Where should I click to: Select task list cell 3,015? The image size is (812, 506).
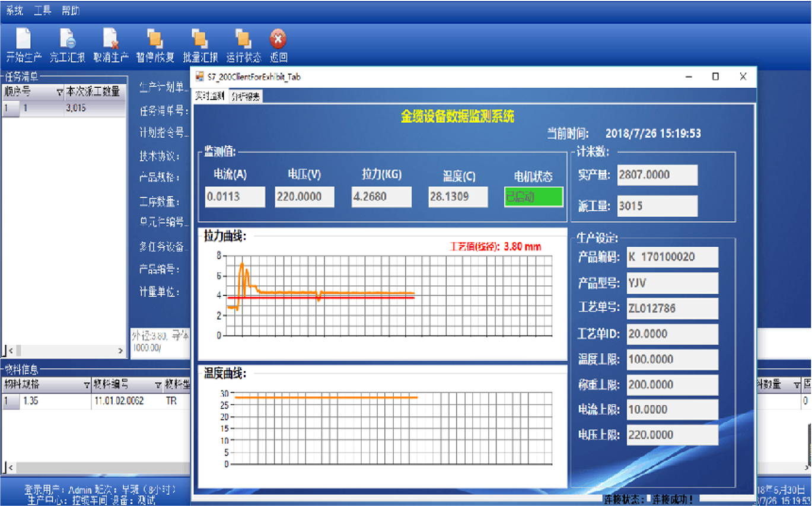click(x=94, y=109)
